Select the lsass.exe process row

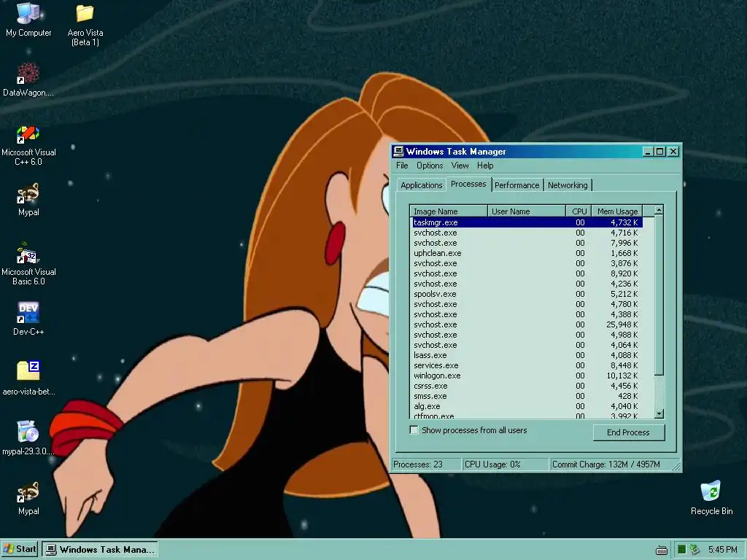527,355
